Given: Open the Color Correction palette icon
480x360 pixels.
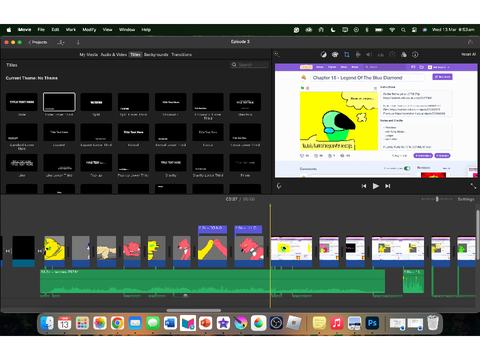Looking at the screenshot, I should (335, 55).
